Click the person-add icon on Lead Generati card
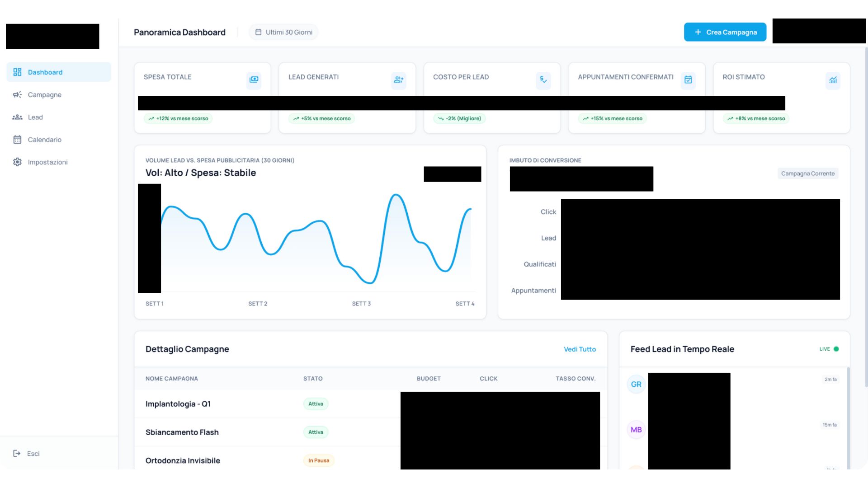The height and width of the screenshot is (488, 868). [398, 80]
